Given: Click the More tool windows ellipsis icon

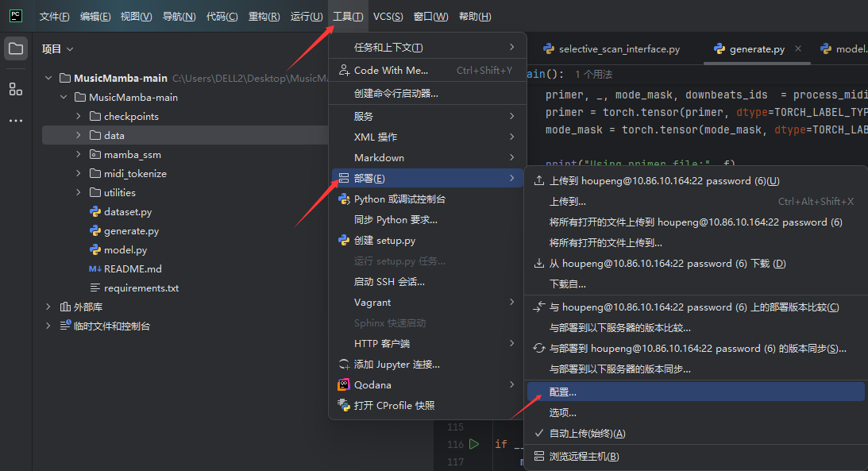Looking at the screenshot, I should 16,121.
